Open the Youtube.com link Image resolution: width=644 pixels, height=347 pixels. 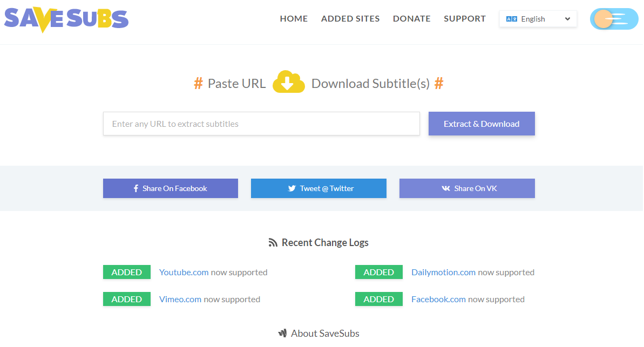tap(184, 272)
